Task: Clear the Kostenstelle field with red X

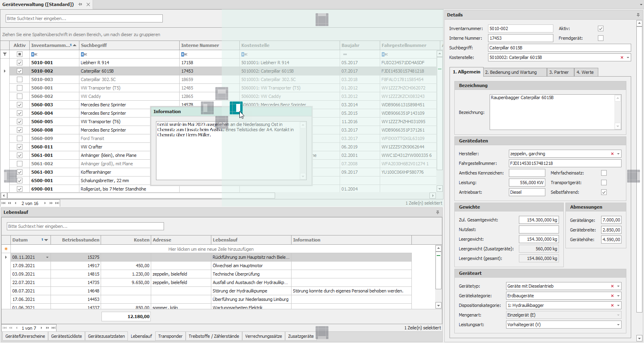Action: (x=622, y=57)
